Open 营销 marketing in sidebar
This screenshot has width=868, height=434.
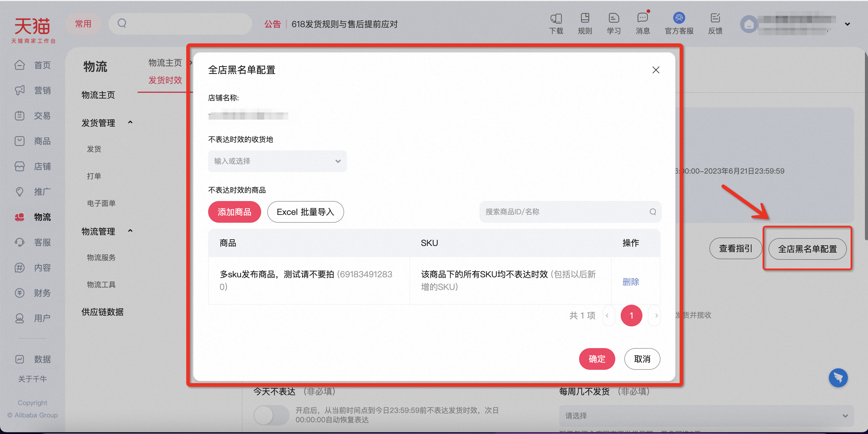pyautogui.click(x=33, y=90)
